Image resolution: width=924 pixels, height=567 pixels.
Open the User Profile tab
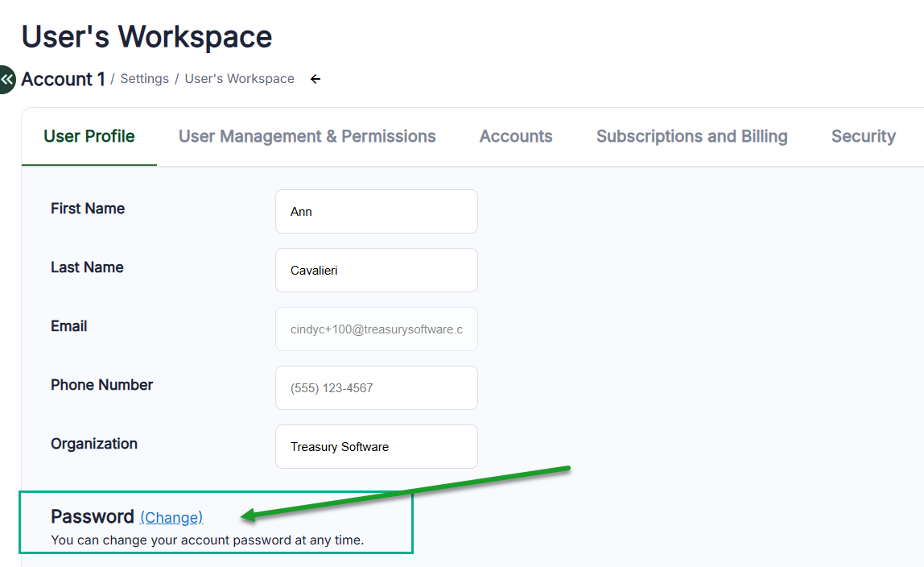tap(89, 136)
